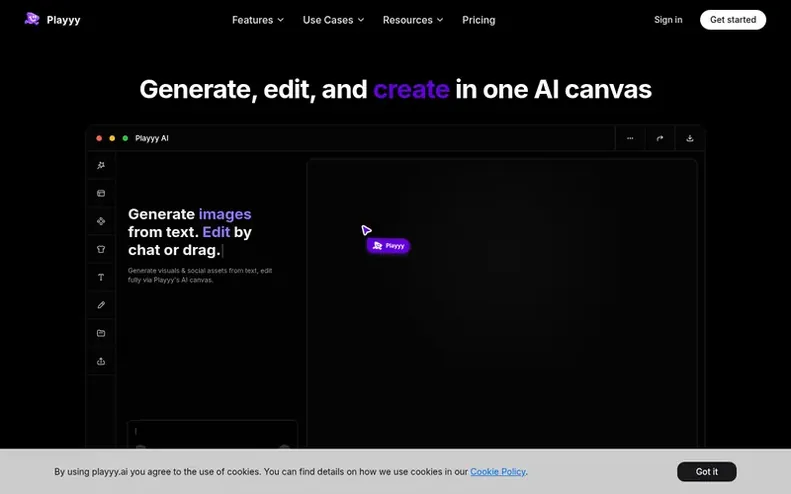This screenshot has height=494, width=791.
Task: Click the purple Playyy cursor tag
Action: tap(388, 246)
